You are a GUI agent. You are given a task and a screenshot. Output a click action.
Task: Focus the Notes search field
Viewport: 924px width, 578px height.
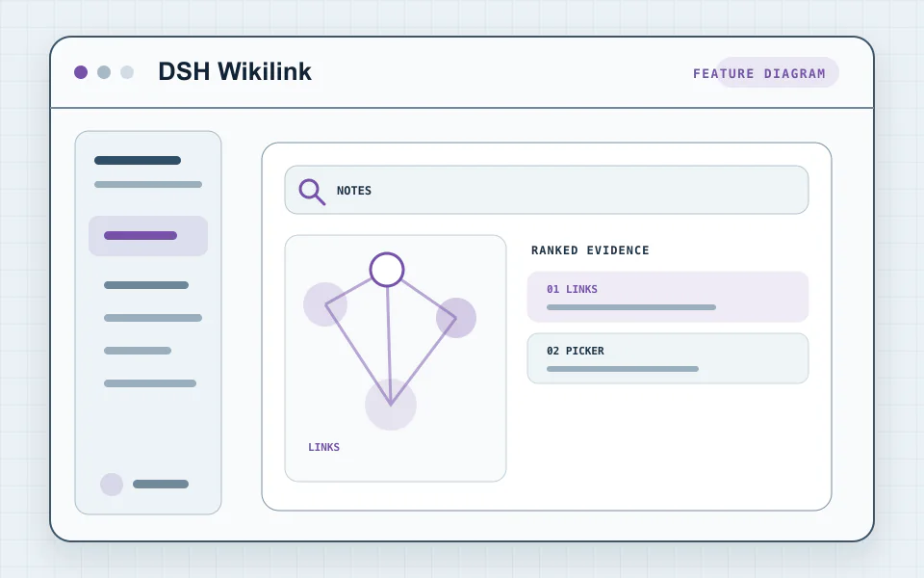click(547, 190)
